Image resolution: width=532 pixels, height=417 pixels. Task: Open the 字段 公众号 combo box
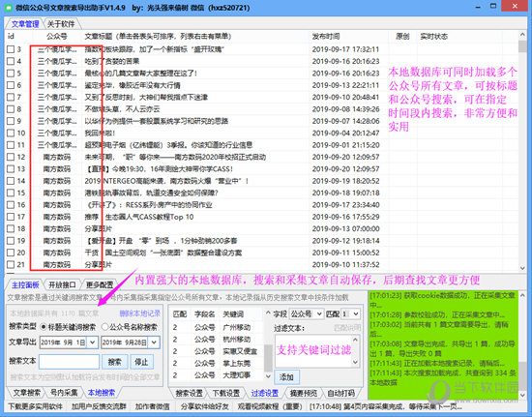(x=306, y=314)
